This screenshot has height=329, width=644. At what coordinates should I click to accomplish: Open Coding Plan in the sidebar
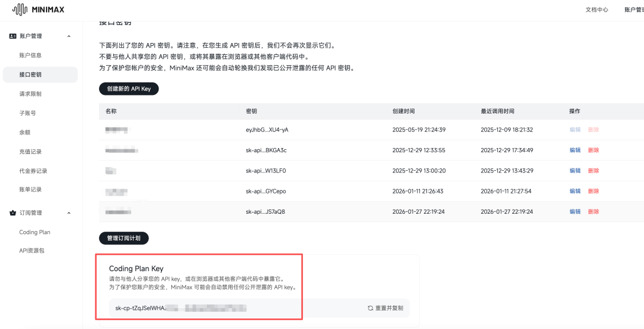tap(35, 232)
